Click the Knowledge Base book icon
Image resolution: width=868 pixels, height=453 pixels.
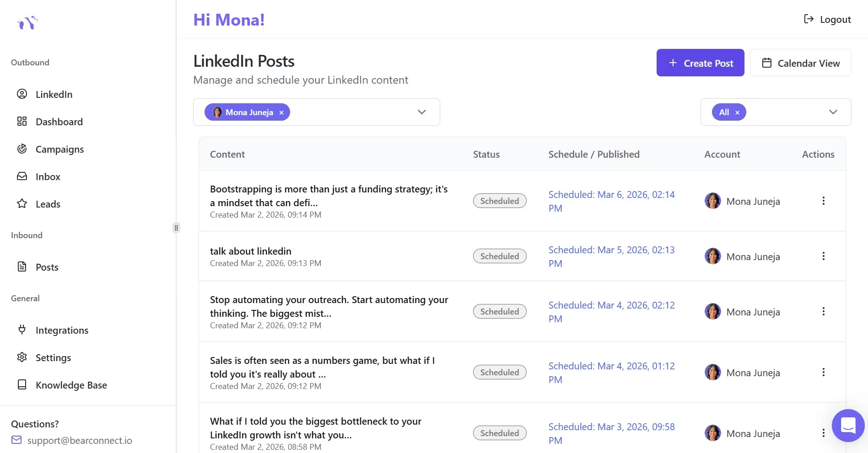click(x=22, y=385)
